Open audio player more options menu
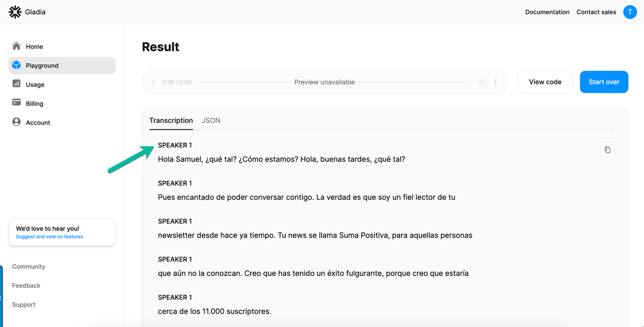644x327 pixels. click(x=495, y=82)
